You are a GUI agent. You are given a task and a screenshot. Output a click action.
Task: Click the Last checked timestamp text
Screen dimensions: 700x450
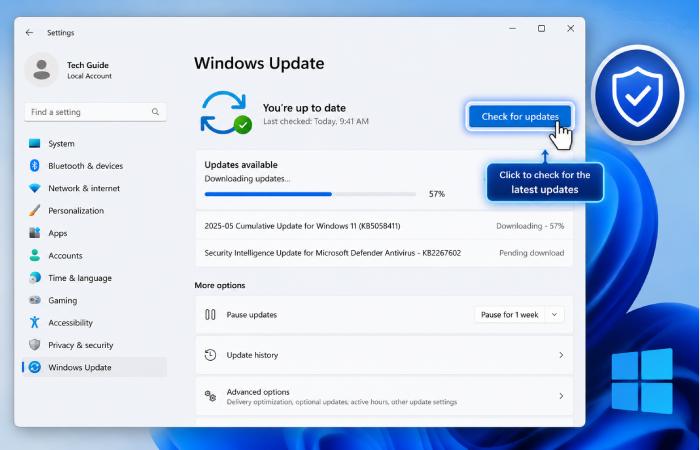[316, 121]
